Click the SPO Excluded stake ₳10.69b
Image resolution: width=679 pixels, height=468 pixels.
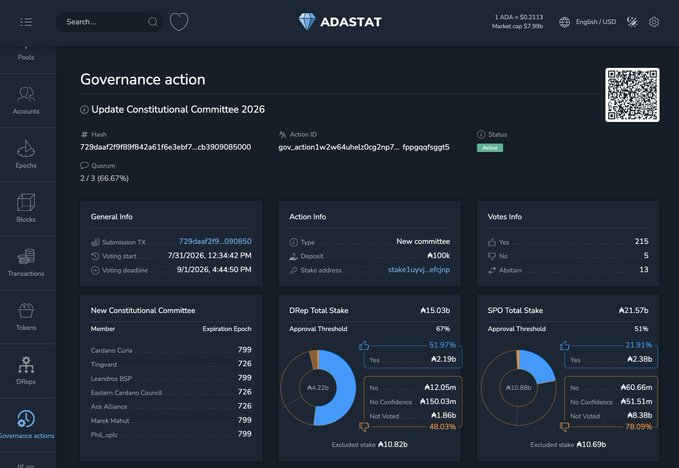[x=568, y=445]
